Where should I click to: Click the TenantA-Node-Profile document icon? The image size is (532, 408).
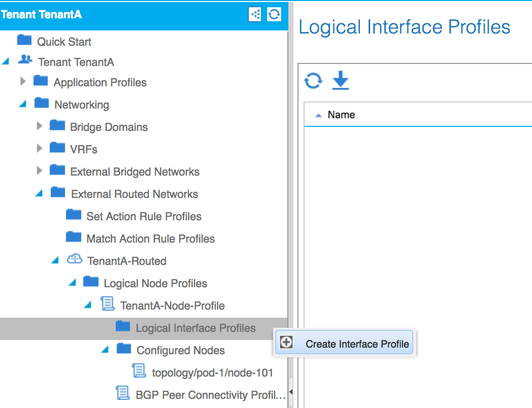coord(108,303)
